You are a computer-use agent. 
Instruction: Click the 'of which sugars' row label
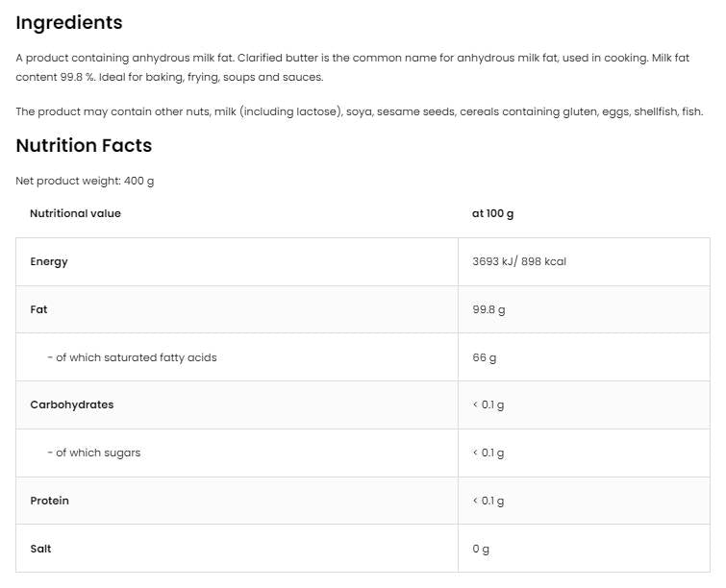[x=93, y=453]
